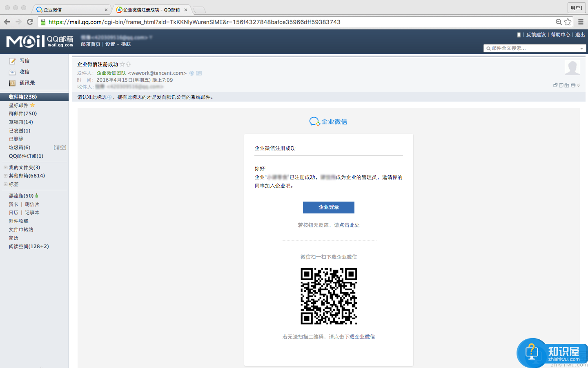Click the mobile phone icon in top bar

coord(519,35)
